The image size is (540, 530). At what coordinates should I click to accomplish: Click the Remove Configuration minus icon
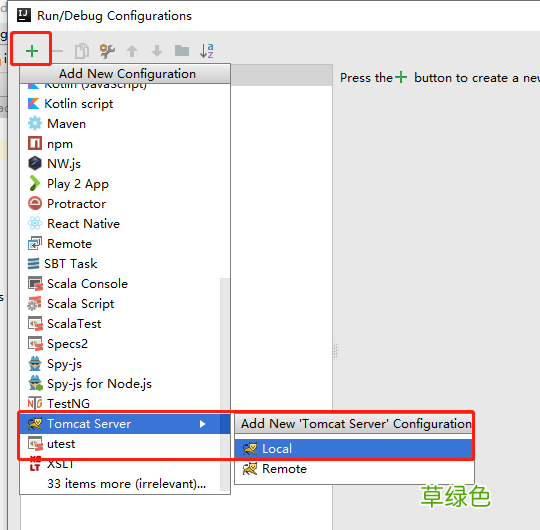(58, 51)
